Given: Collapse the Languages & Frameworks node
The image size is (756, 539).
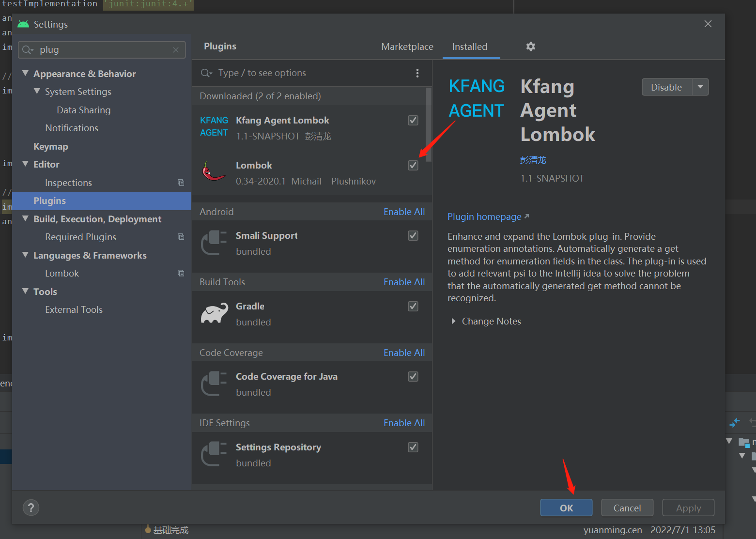Looking at the screenshot, I should (x=26, y=255).
